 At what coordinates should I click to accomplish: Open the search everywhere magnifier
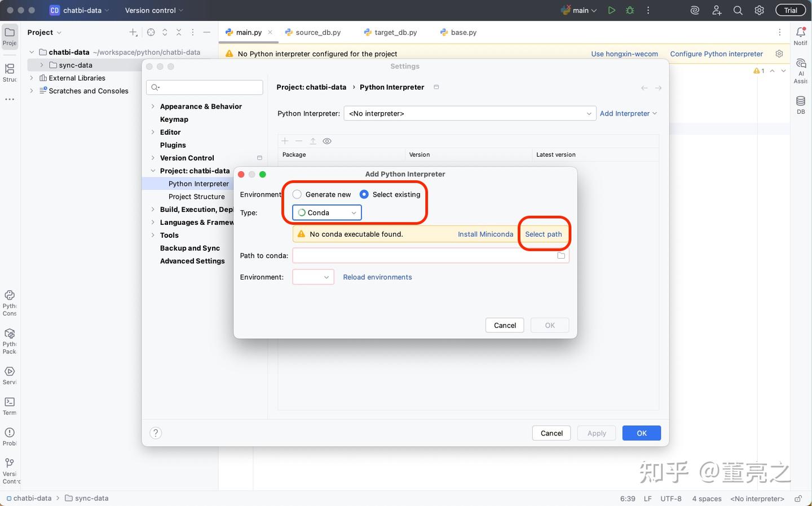point(738,10)
